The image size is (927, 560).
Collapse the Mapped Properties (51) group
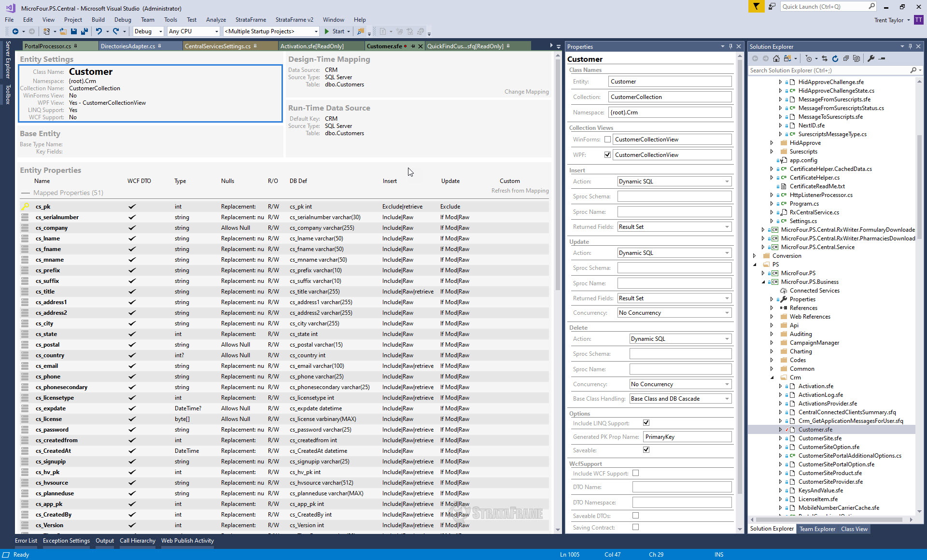26,193
